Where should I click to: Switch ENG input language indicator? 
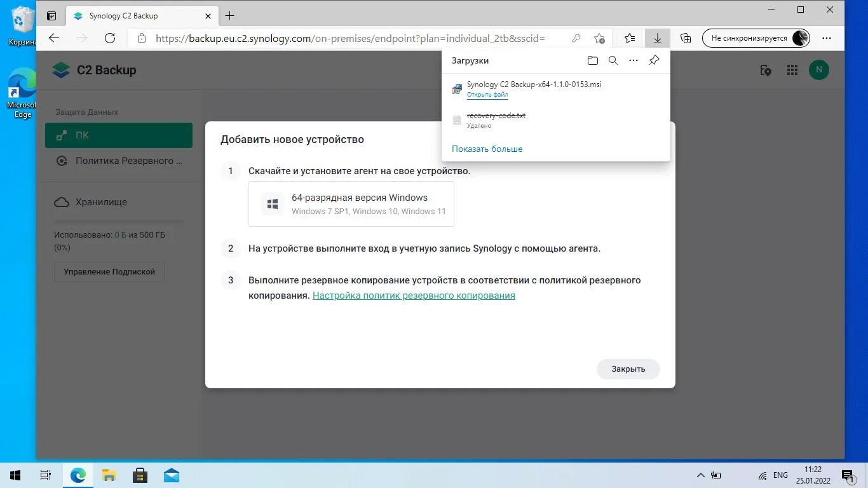[x=780, y=475]
